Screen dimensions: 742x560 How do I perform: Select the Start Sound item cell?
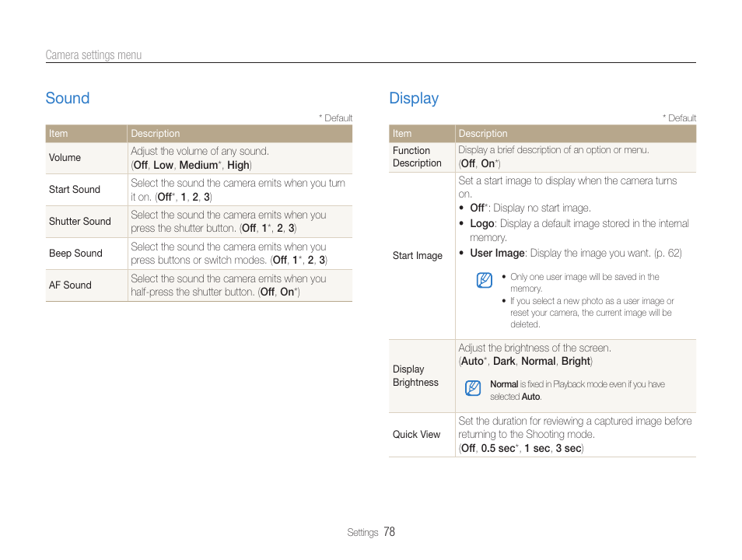(86, 190)
